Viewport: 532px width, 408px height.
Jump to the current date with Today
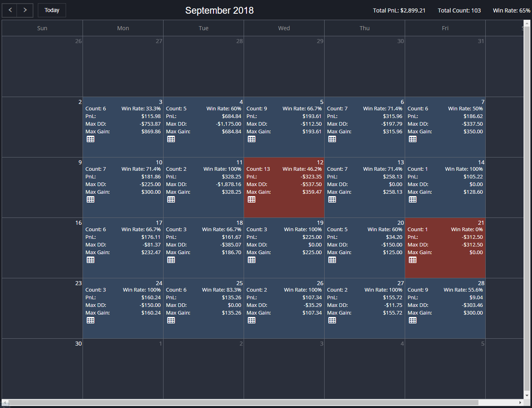pos(52,10)
